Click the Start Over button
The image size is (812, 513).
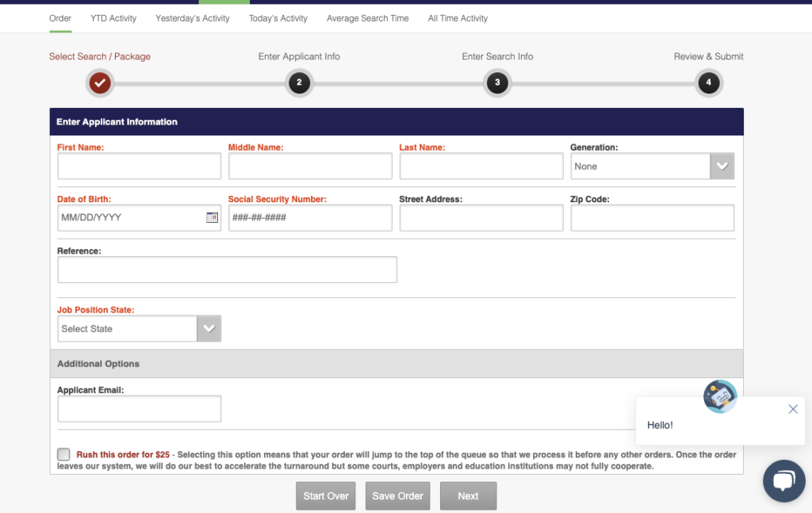click(x=326, y=496)
